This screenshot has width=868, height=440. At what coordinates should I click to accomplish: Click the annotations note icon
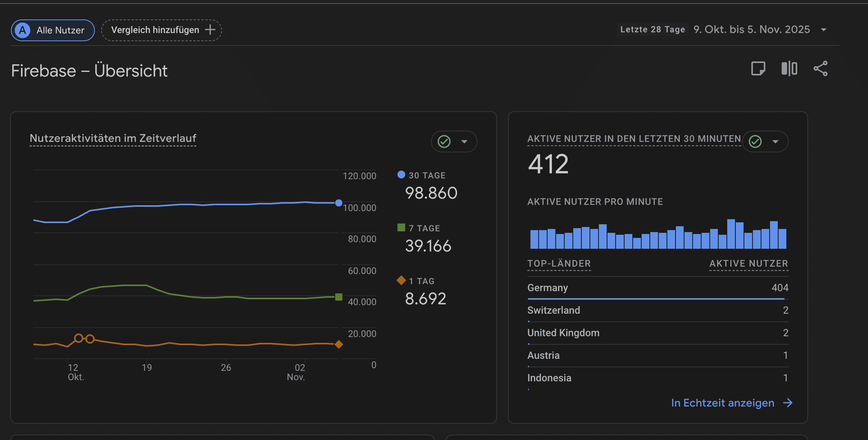click(758, 69)
